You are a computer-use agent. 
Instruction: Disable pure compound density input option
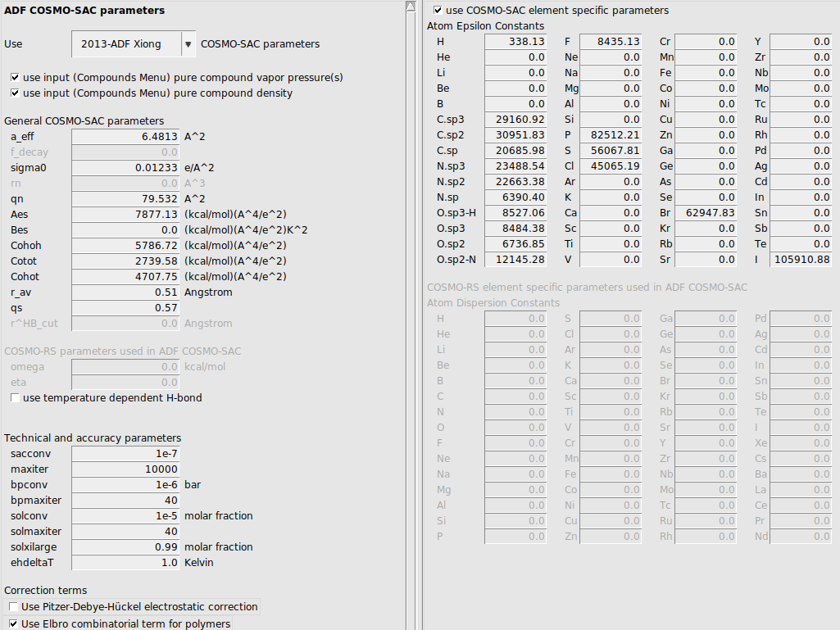(x=14, y=93)
